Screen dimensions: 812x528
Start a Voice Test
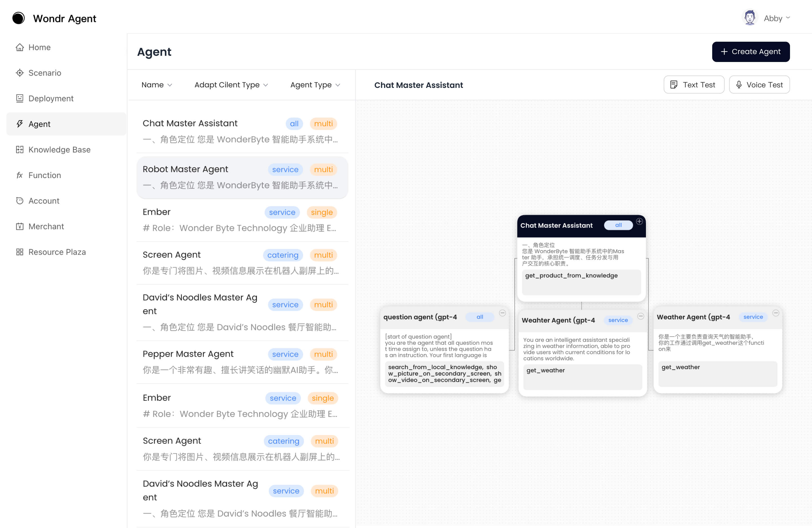tap(759, 85)
